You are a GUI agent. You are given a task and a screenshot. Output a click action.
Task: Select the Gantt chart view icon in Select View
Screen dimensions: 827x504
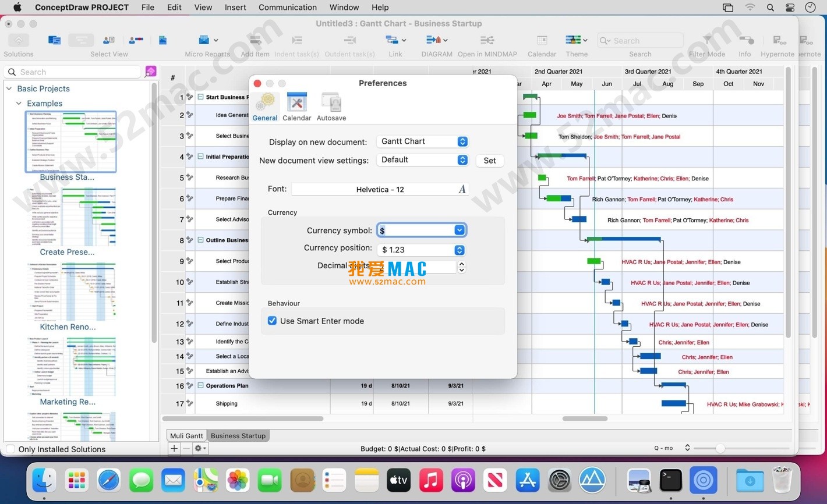pos(81,40)
